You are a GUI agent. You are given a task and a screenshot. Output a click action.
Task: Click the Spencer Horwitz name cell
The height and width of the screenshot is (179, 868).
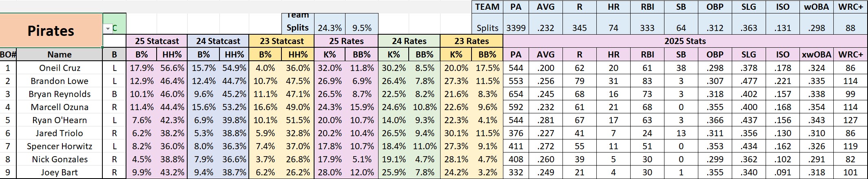pyautogui.click(x=60, y=146)
